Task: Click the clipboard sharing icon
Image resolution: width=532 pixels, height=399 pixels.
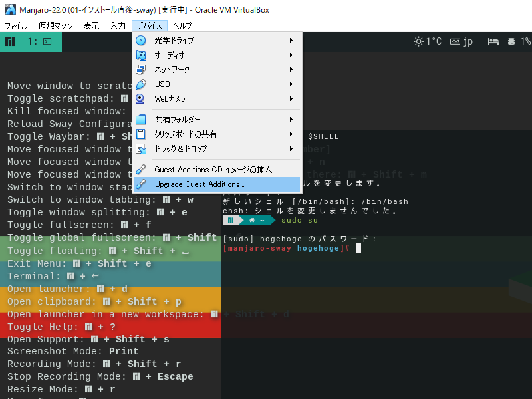Action: tap(141, 134)
